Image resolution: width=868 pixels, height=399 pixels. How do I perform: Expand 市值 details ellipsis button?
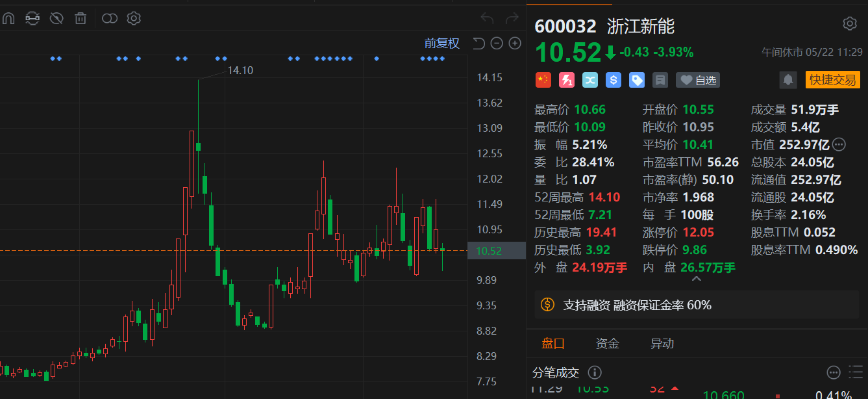tap(839, 144)
